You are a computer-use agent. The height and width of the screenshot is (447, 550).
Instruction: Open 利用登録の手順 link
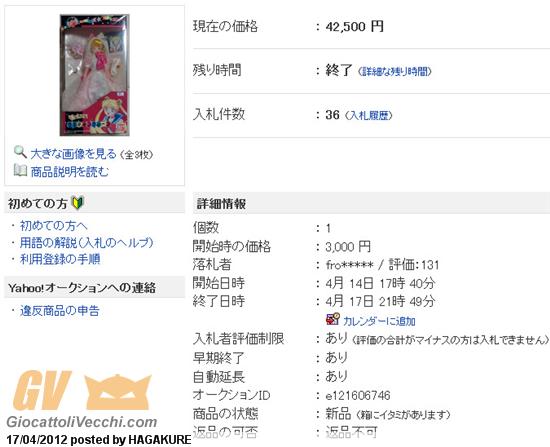coord(60,259)
